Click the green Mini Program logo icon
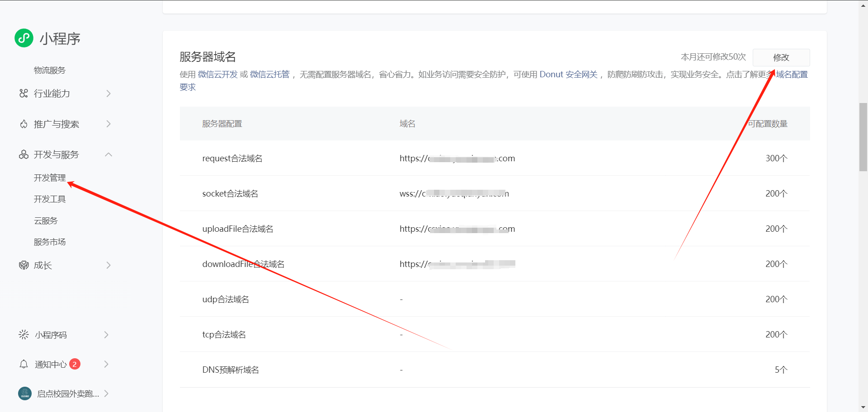868x412 pixels. pyautogui.click(x=24, y=38)
